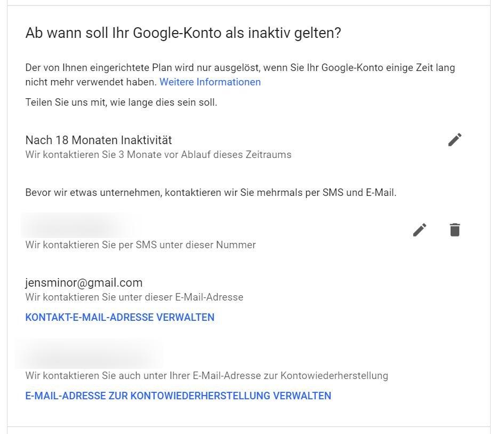Click pencil icon to edit SMS phone number
Screen dimensions: 504x434
coord(420,230)
